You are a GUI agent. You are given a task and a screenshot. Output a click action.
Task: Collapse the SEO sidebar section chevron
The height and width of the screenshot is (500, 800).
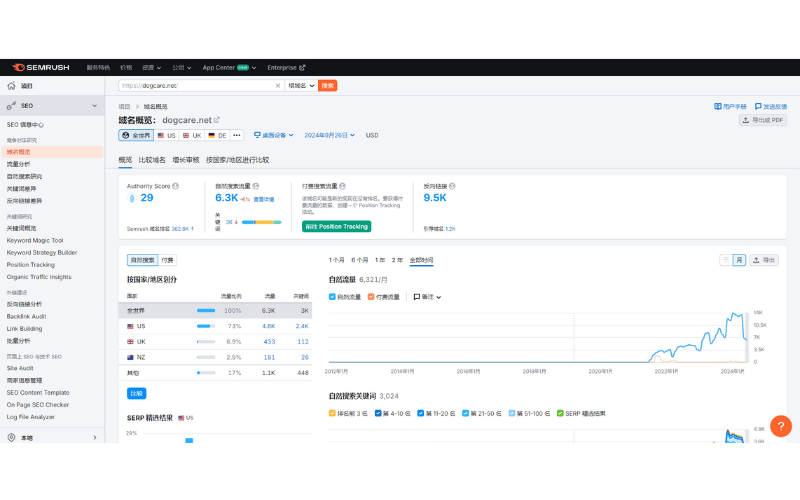[x=94, y=106]
